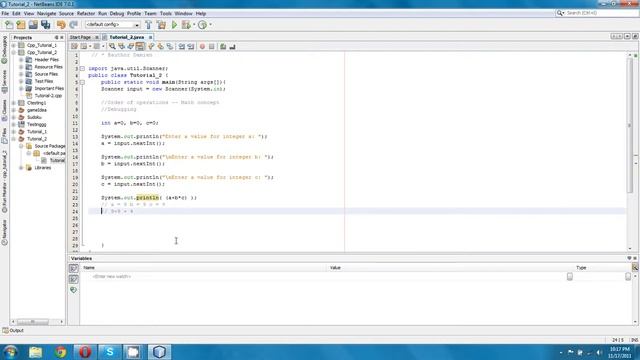This screenshot has width=640, height=360.
Task: Open the Navigate menu
Action: (47, 13)
